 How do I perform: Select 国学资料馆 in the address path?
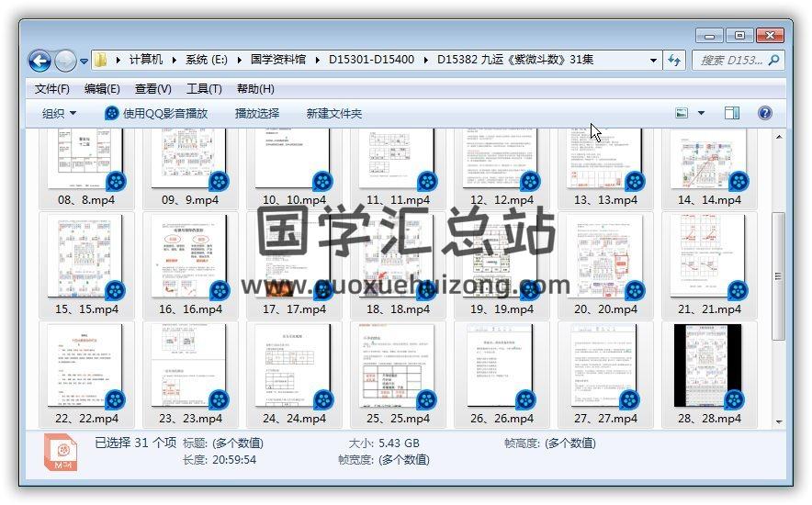pyautogui.click(x=278, y=60)
